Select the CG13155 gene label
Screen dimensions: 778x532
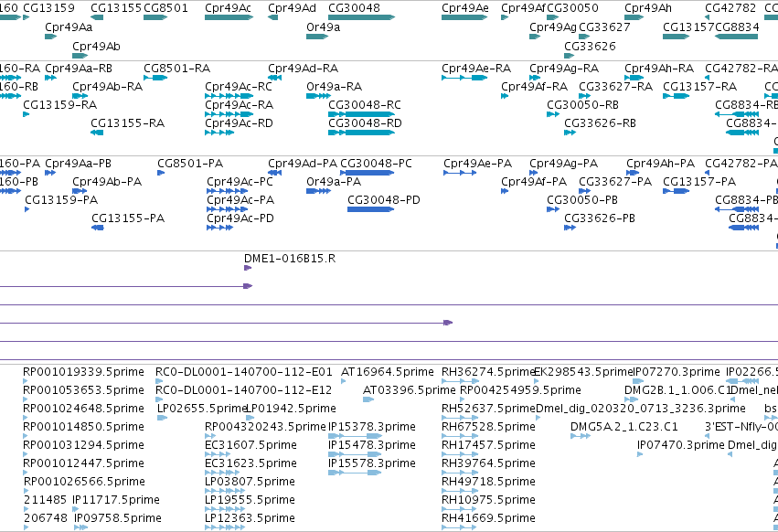[x=116, y=8]
